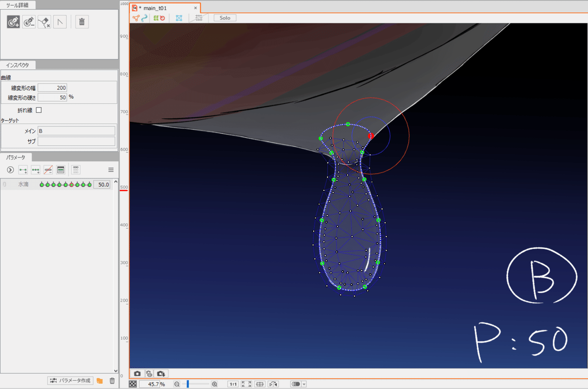Toggle the 折れ線 checkbox
588x389 pixels.
[x=39, y=110]
